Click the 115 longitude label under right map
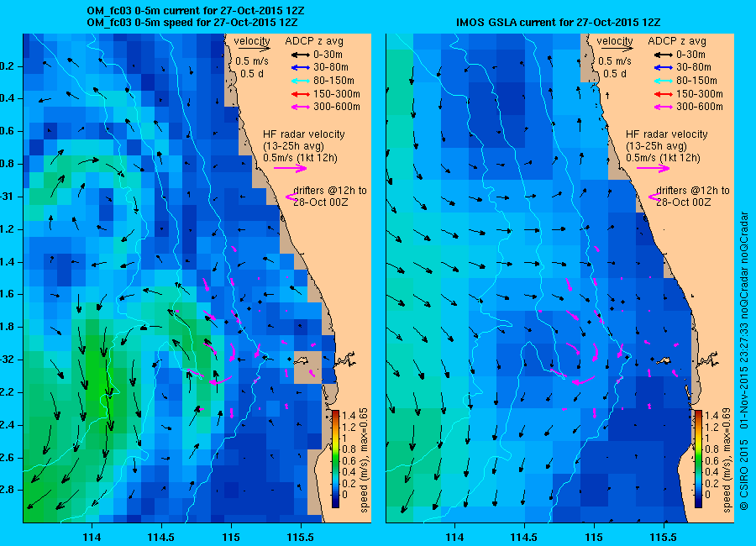756x546 pixels. [594, 538]
